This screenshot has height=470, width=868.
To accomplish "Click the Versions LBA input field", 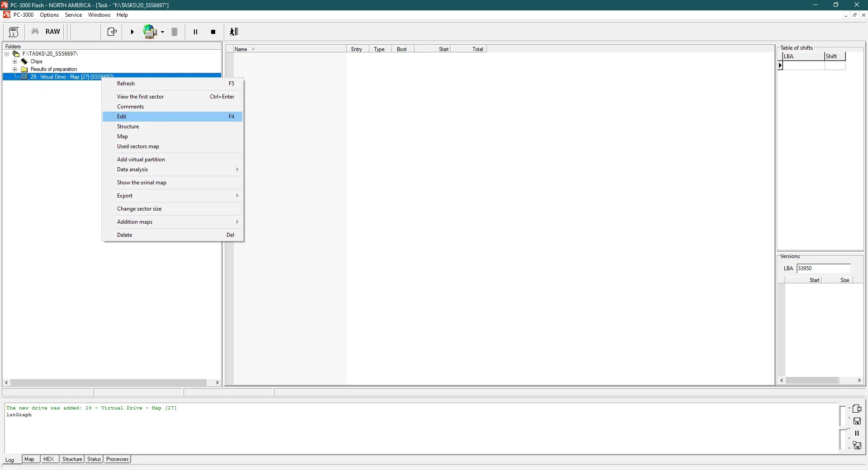I will 823,268.
